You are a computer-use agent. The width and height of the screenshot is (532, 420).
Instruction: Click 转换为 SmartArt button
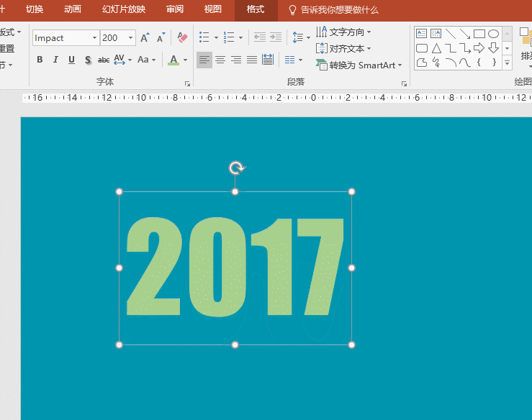[359, 65]
